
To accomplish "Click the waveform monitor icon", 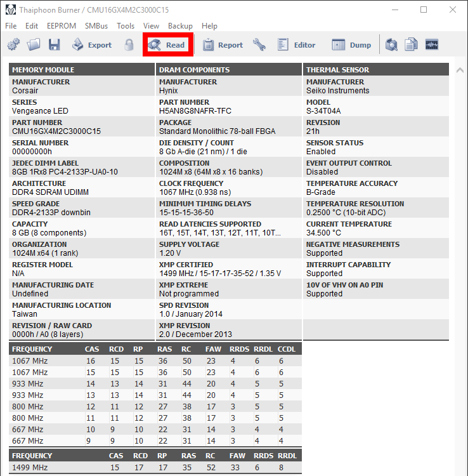I will tap(432, 44).
